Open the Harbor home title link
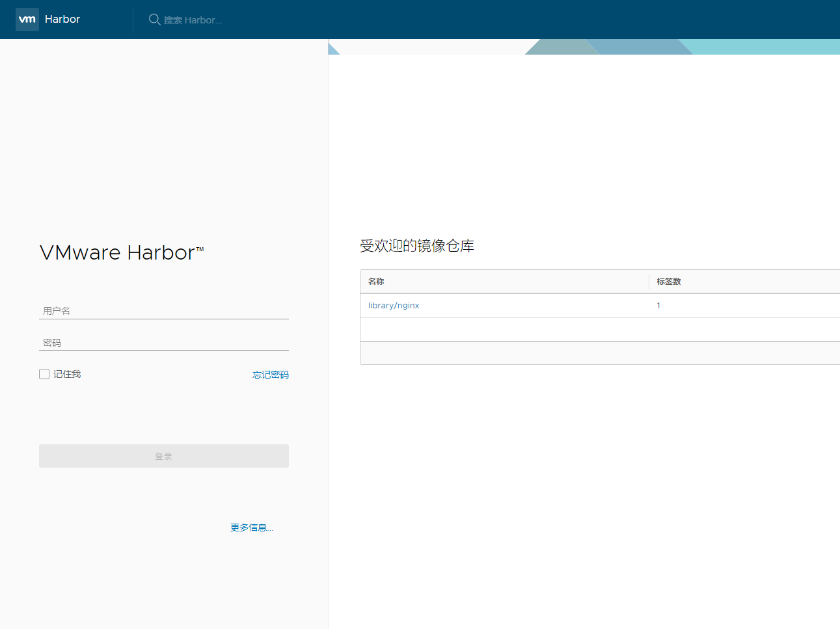Viewport: 840px width, 629px height. tap(62, 20)
